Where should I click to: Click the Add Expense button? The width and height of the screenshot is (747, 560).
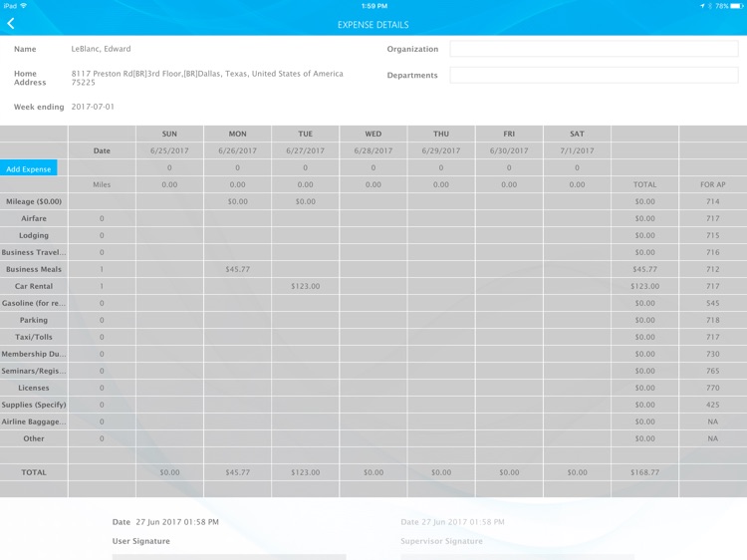(x=29, y=168)
